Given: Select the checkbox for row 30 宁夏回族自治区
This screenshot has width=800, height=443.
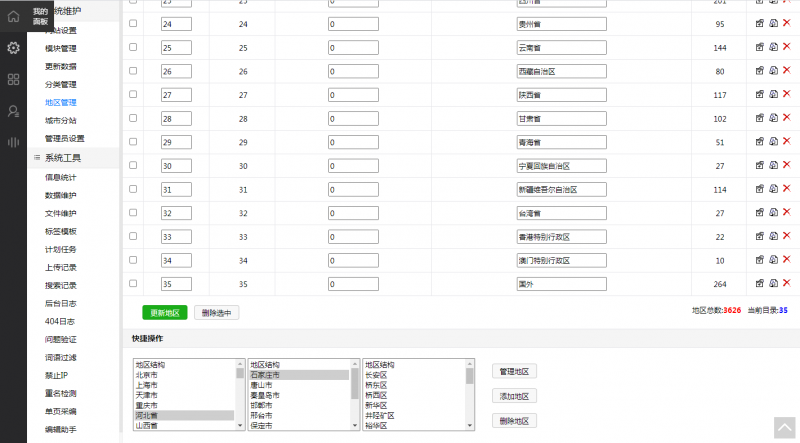Looking at the screenshot, I should point(133,165).
